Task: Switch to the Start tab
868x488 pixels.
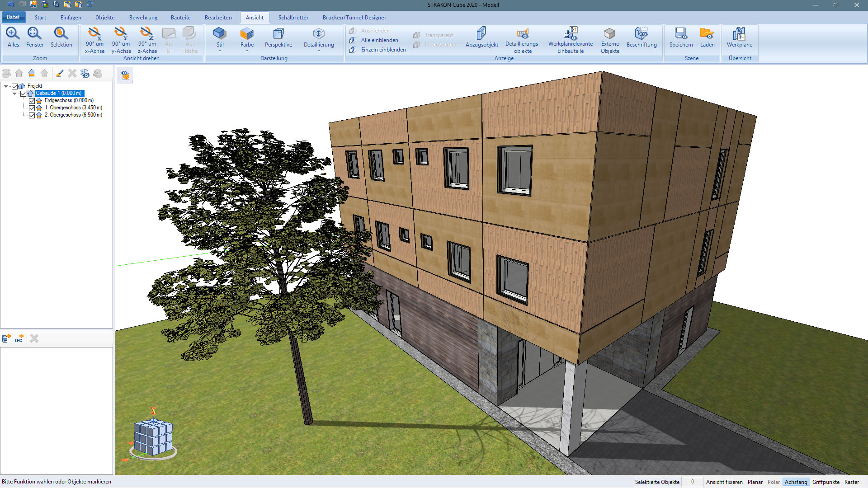Action: tap(40, 18)
